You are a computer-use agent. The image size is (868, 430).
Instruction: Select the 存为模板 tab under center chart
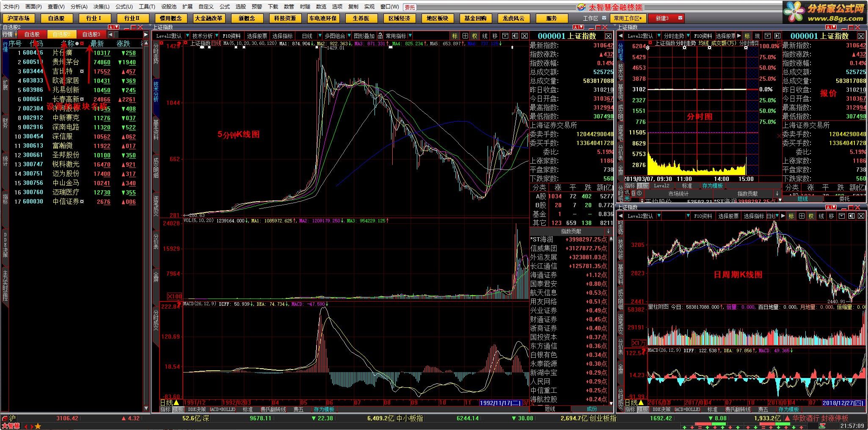pyautogui.click(x=324, y=409)
